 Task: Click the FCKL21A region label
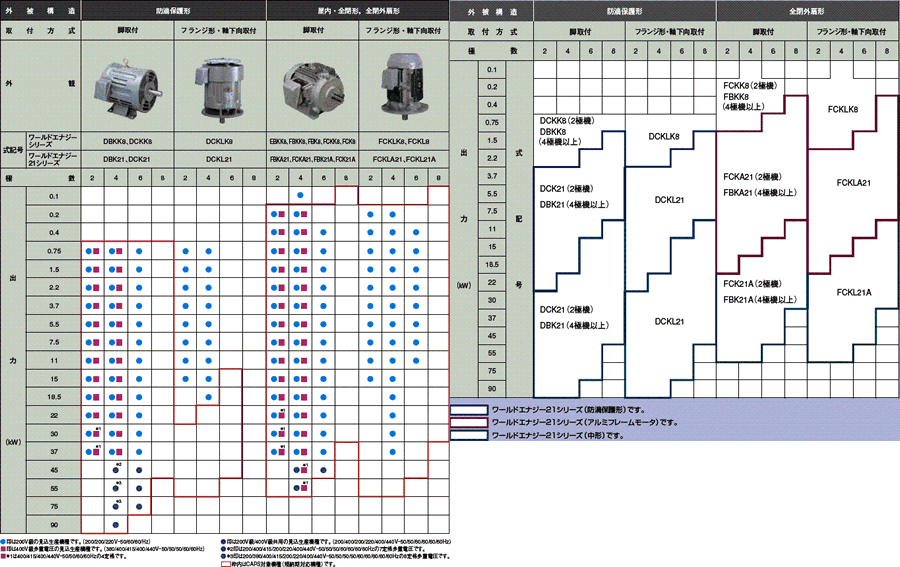853,292
